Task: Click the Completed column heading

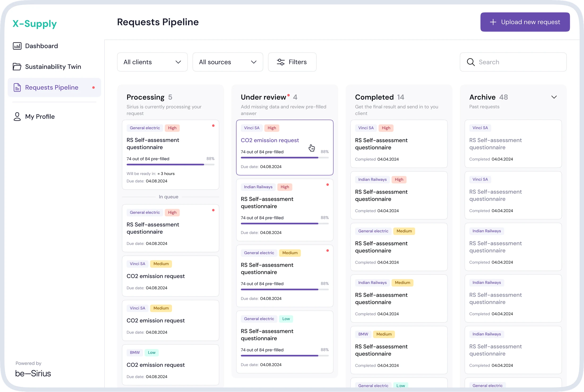Action: (x=374, y=97)
